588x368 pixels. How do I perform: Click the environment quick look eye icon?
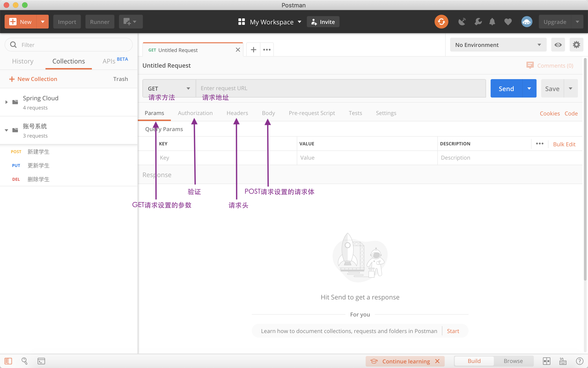coord(558,45)
